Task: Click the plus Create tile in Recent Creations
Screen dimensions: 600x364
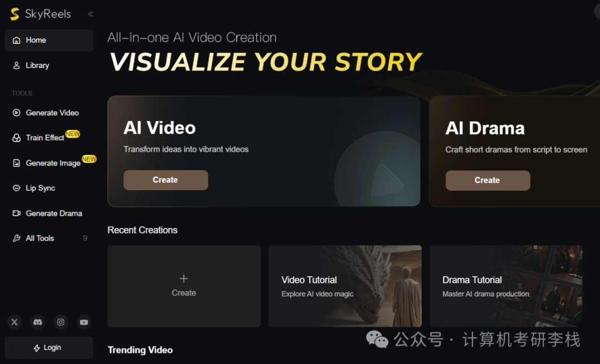Action: pyautogui.click(x=184, y=286)
